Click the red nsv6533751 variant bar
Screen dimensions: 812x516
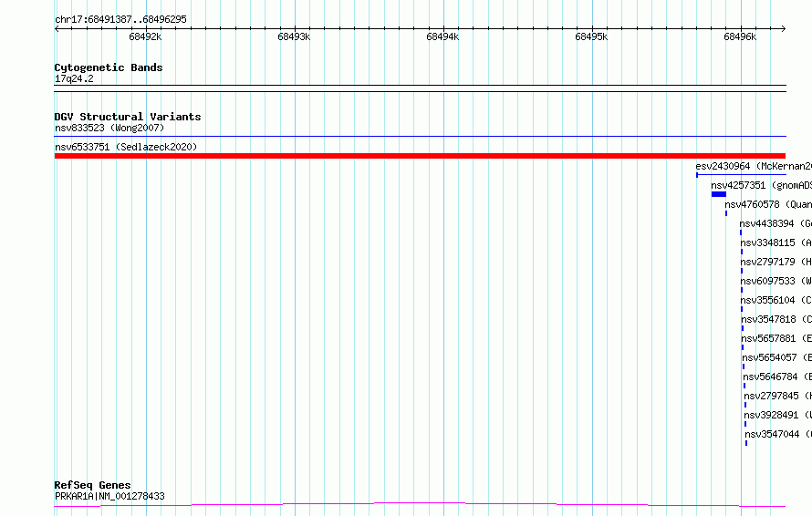pyautogui.click(x=420, y=156)
